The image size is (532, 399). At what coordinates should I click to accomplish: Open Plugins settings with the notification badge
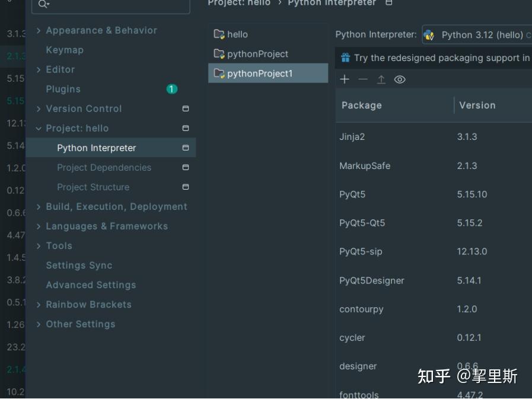point(63,89)
